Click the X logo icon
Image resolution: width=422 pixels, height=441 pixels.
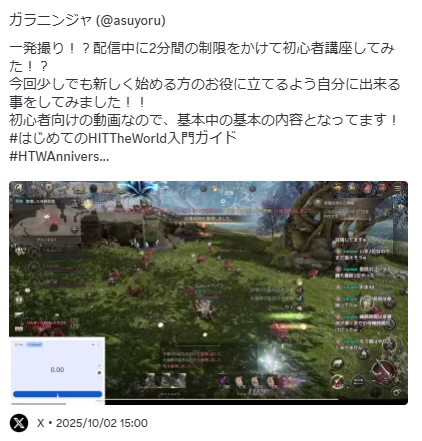coord(19,423)
